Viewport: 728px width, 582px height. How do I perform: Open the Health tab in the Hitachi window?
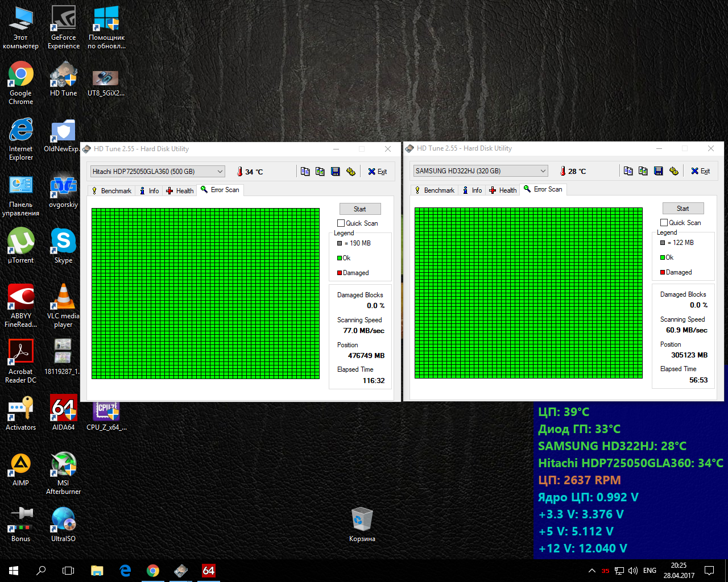coord(180,191)
